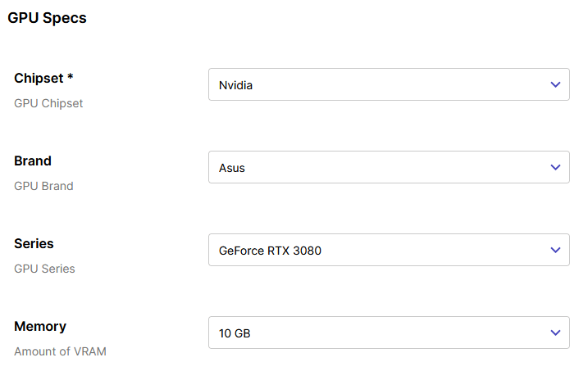Click the chevron arrow in Brand dropdown
Screen dimensions: 588x371
click(555, 167)
